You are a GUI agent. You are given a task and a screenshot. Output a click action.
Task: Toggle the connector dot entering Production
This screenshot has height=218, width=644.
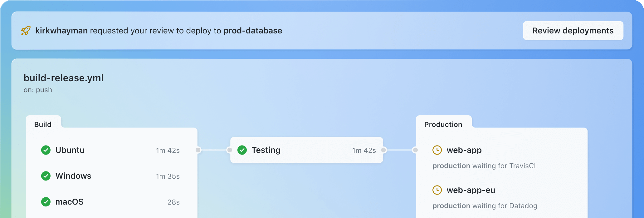[x=415, y=150]
